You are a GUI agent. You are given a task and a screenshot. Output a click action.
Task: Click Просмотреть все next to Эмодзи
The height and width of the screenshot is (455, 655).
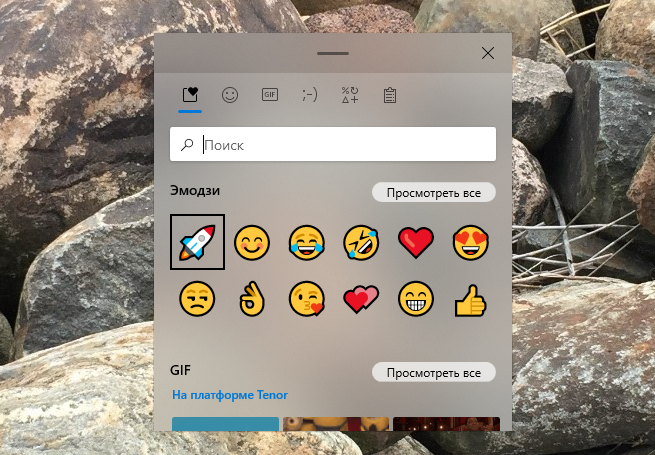(434, 193)
